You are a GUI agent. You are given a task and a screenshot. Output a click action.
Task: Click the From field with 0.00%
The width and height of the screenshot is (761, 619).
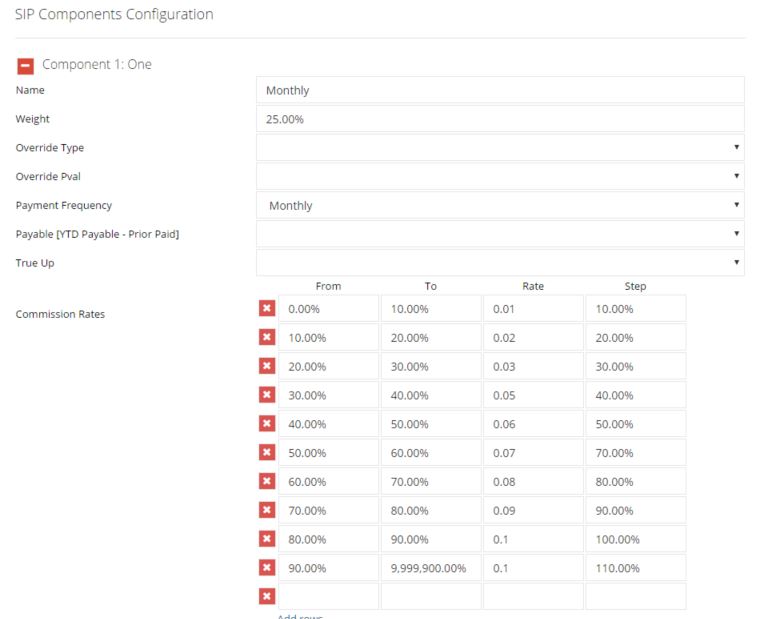click(x=328, y=308)
